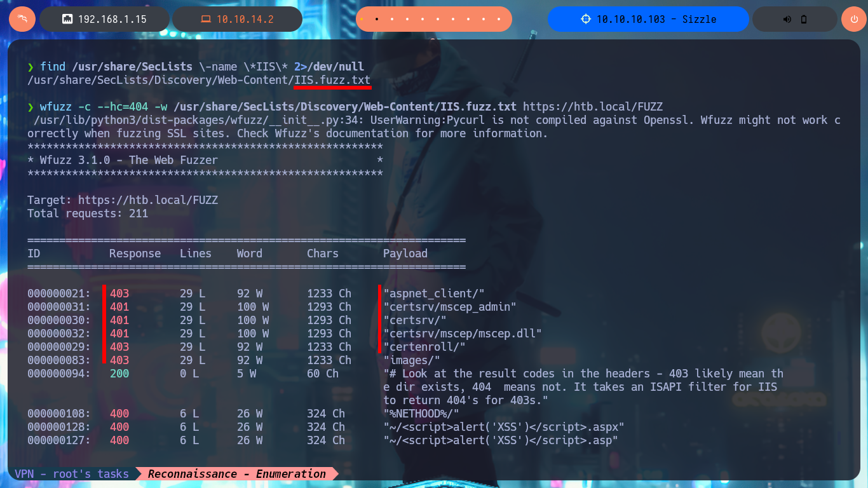Image resolution: width=868 pixels, height=488 pixels.
Task: Click the "certsrv/mscep/mscep.dll" payload
Action: (x=462, y=334)
